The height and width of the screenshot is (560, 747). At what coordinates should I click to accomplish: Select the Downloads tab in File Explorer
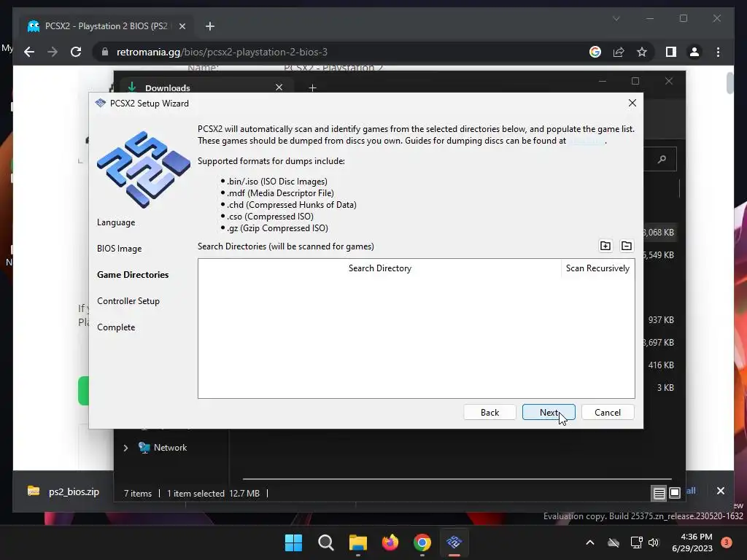pos(205,87)
